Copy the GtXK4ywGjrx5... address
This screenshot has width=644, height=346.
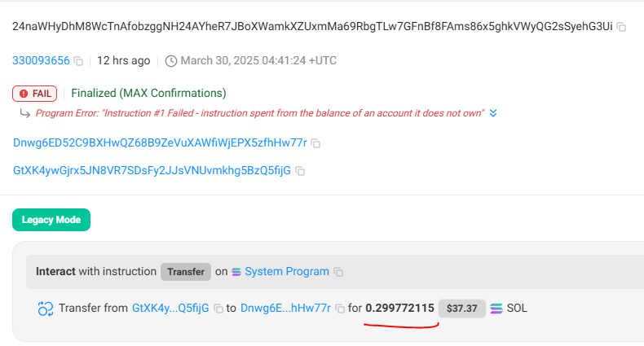tap(300, 171)
